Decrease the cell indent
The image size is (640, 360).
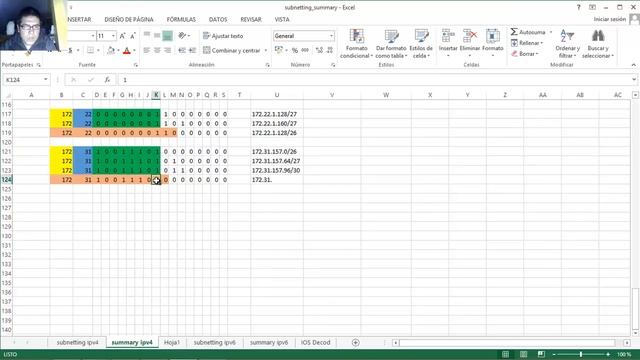coord(182,50)
